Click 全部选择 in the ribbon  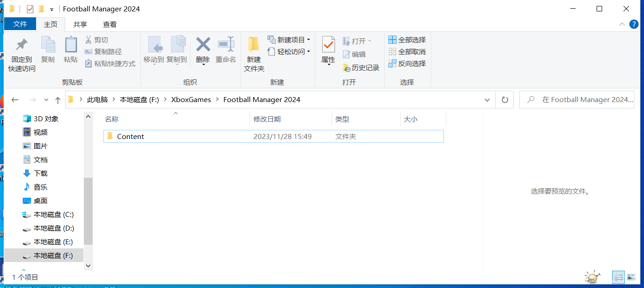[407, 40]
